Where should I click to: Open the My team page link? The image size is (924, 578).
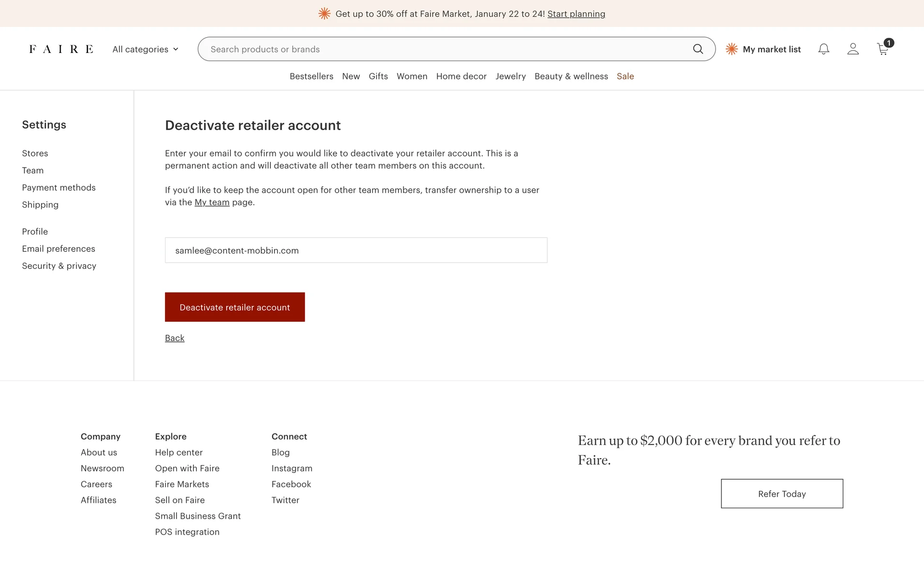point(212,202)
